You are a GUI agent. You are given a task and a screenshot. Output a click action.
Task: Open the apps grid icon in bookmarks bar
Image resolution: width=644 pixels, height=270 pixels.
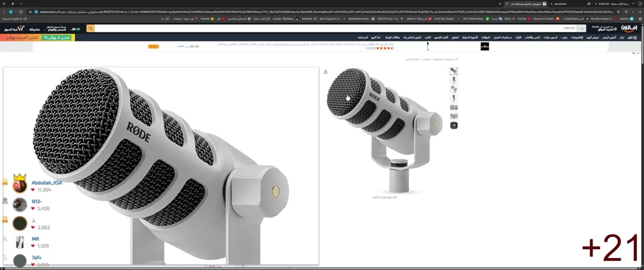640,18
